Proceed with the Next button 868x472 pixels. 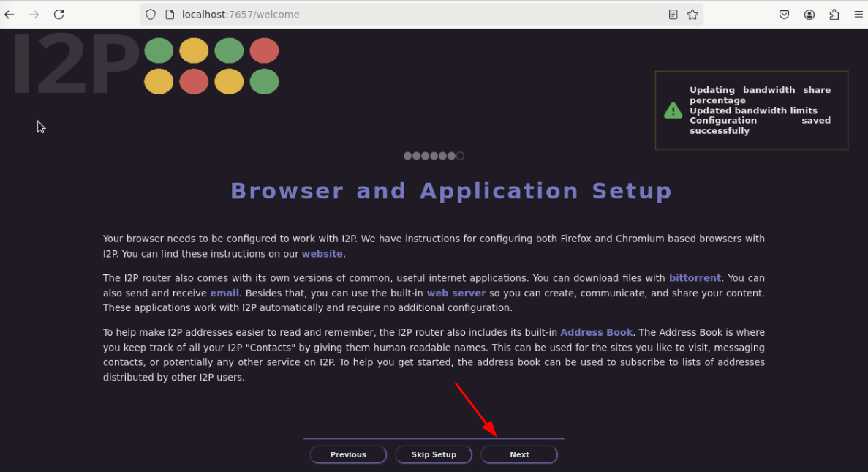[519, 454]
